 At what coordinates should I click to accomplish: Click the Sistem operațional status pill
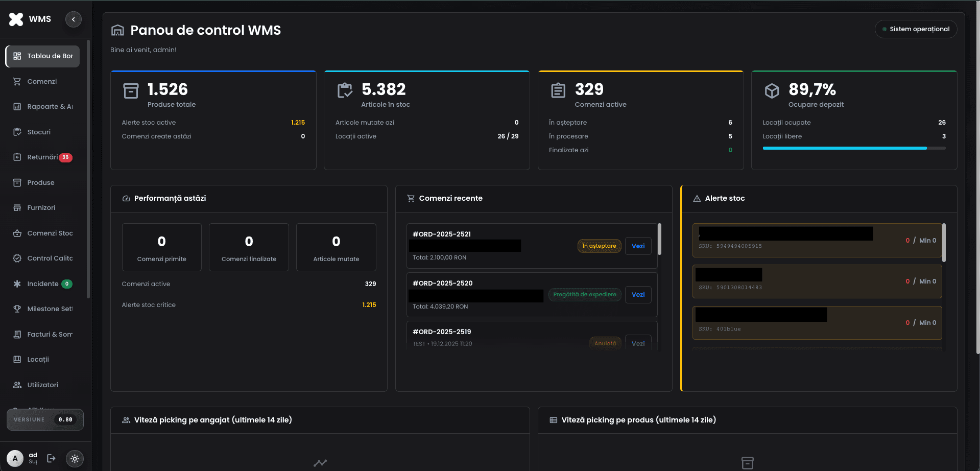916,29
